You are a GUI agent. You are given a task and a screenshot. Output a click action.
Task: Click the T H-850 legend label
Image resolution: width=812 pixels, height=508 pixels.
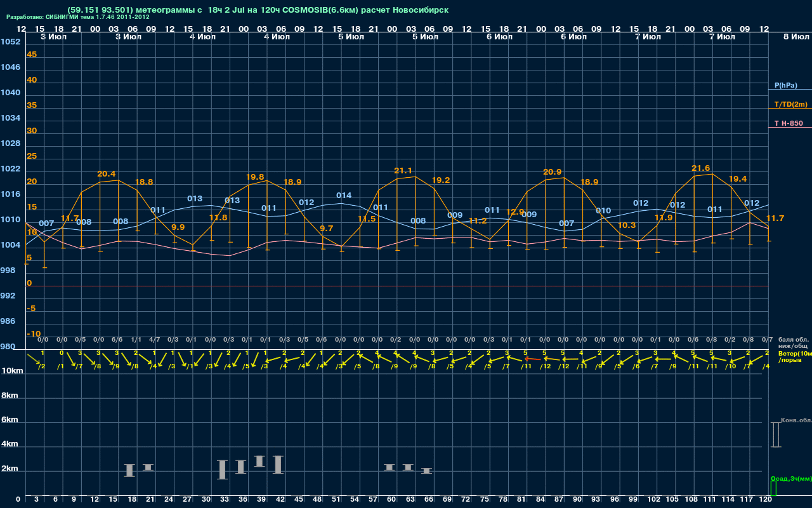coord(789,123)
